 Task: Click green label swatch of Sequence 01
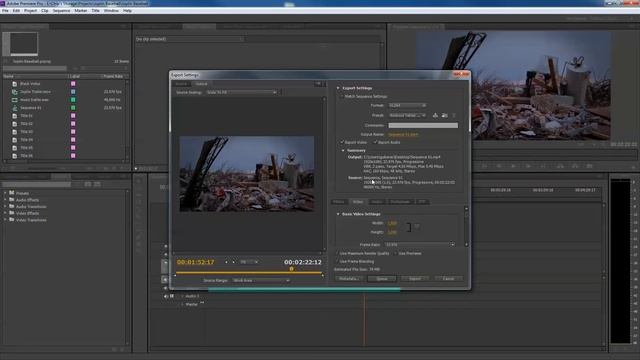point(73,108)
